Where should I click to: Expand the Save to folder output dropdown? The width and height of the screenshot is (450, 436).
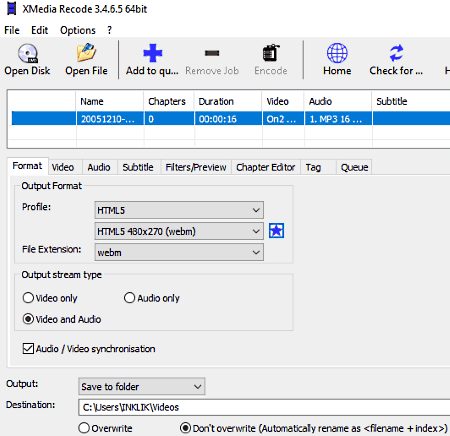(x=142, y=386)
